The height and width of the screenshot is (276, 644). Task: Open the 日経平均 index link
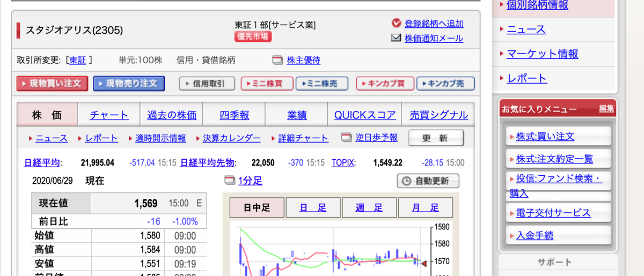42,163
